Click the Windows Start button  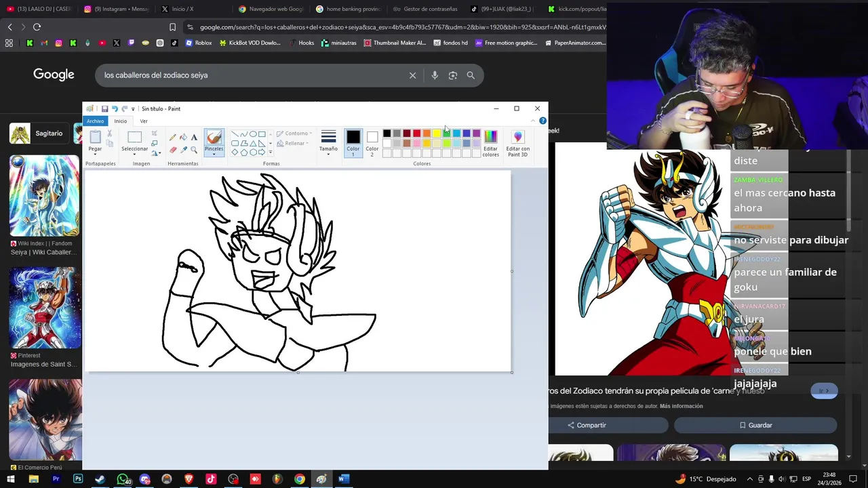pos(11,479)
